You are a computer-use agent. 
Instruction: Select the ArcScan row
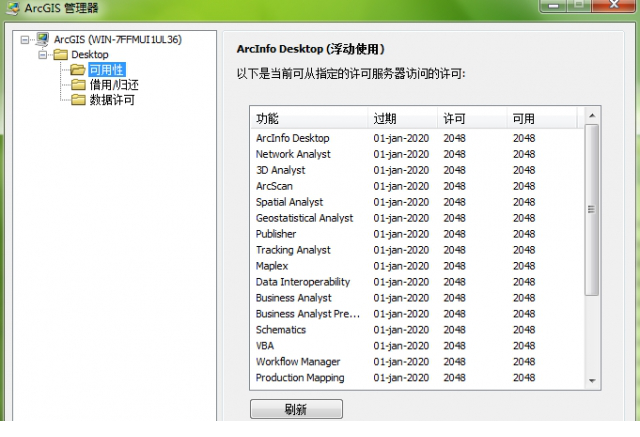(x=417, y=186)
